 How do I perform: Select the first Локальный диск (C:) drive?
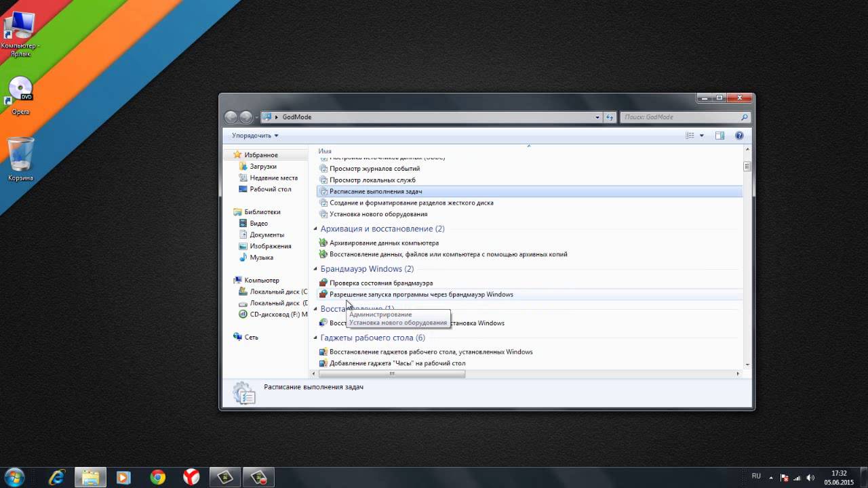point(273,291)
